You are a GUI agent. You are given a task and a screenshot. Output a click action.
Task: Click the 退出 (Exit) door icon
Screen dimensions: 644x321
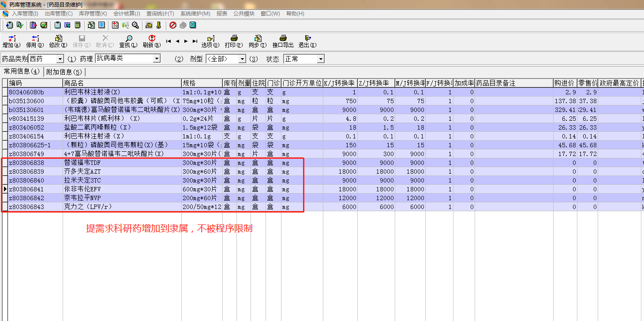tap(307, 39)
